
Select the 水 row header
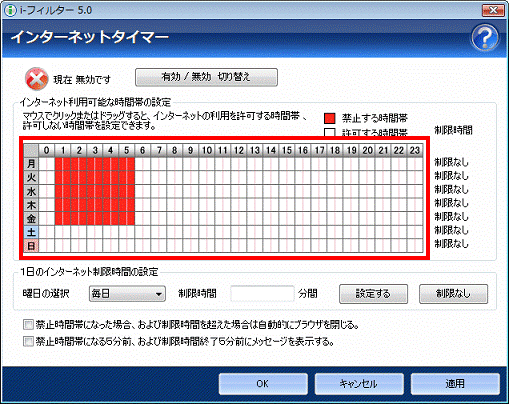[31, 191]
